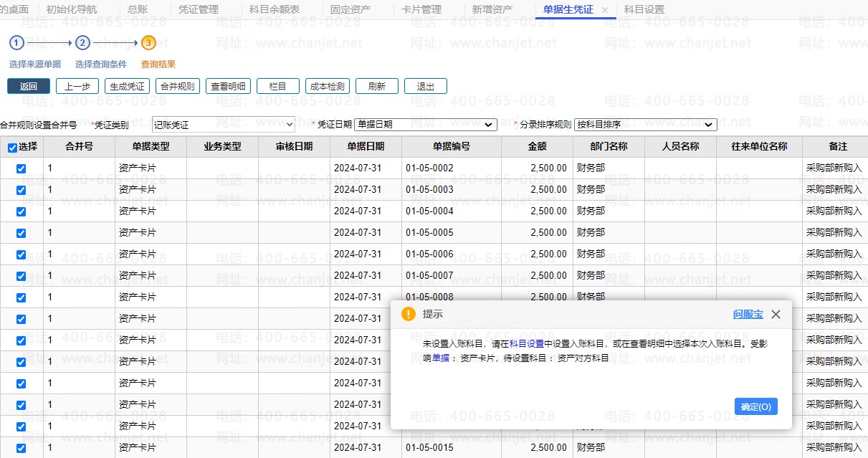Uncheck the row with 单据编号 01-05-0002
Image resolution: width=868 pixels, height=458 pixels.
21,168
